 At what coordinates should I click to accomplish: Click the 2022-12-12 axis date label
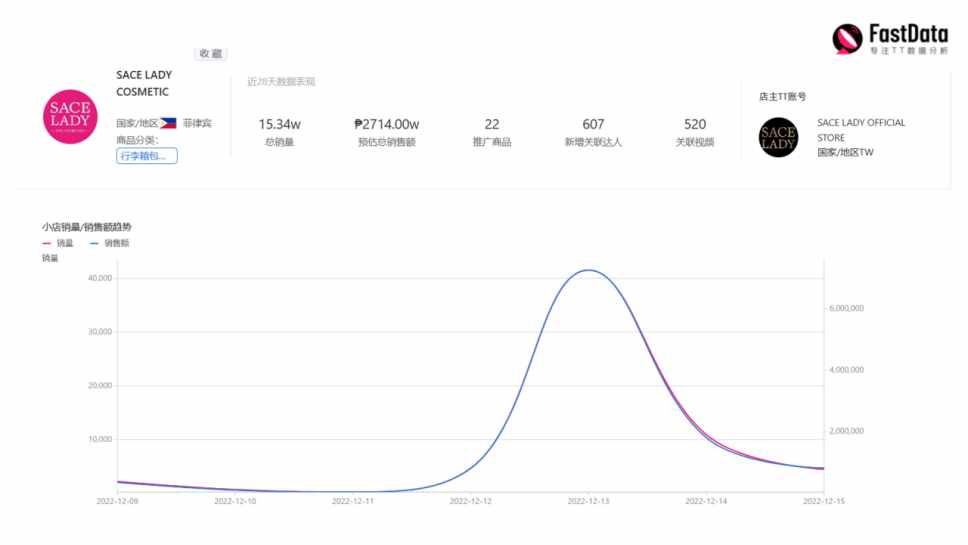[x=470, y=501]
